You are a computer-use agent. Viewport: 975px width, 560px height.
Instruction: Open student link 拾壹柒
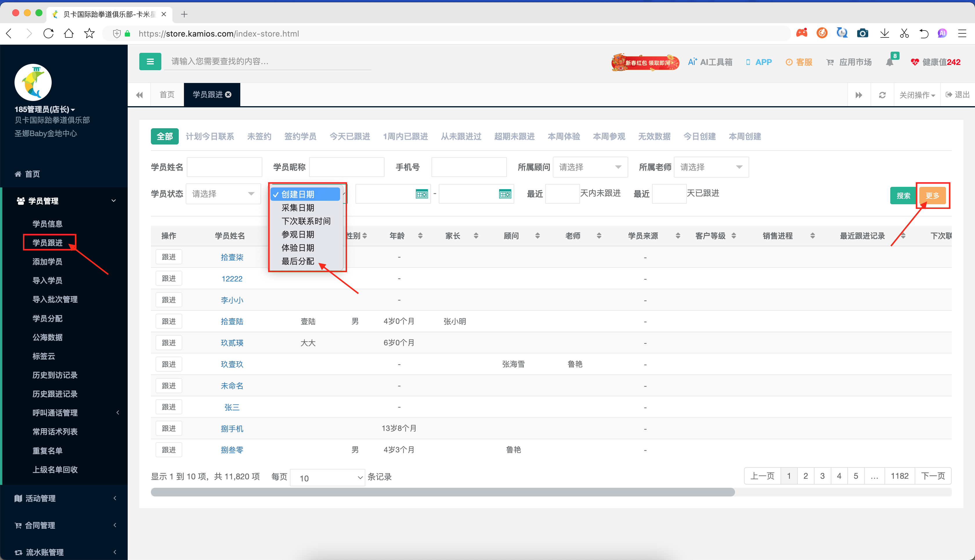click(x=232, y=257)
